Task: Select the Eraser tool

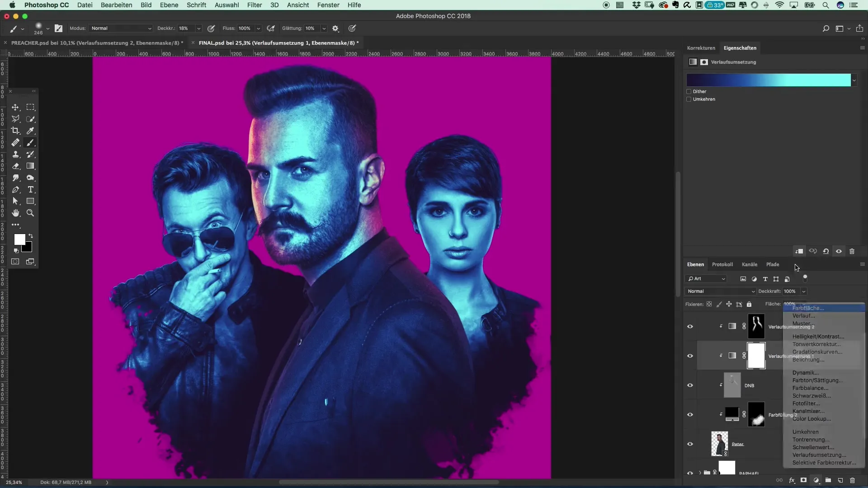Action: [x=15, y=166]
